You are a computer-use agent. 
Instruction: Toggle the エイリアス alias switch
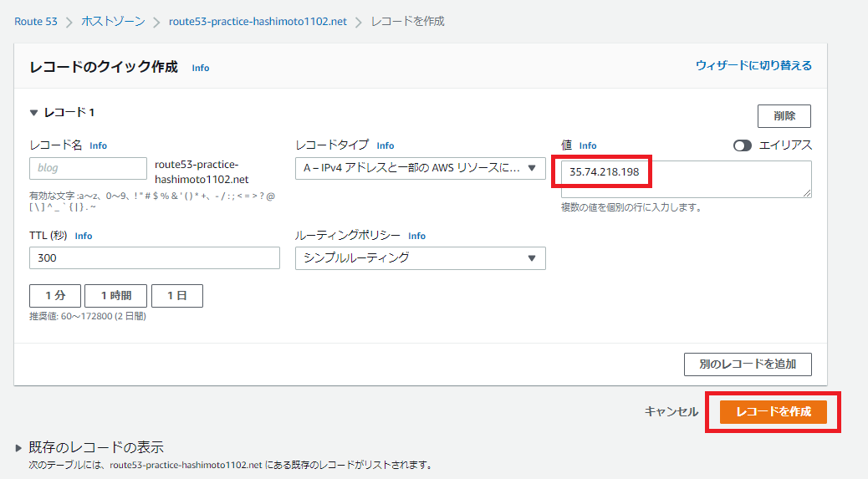point(743,145)
